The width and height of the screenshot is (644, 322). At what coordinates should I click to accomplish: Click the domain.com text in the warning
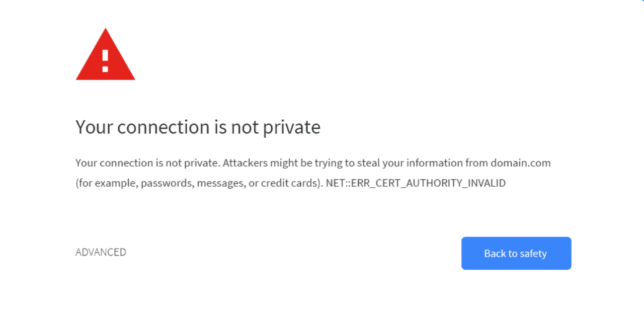click(x=520, y=163)
